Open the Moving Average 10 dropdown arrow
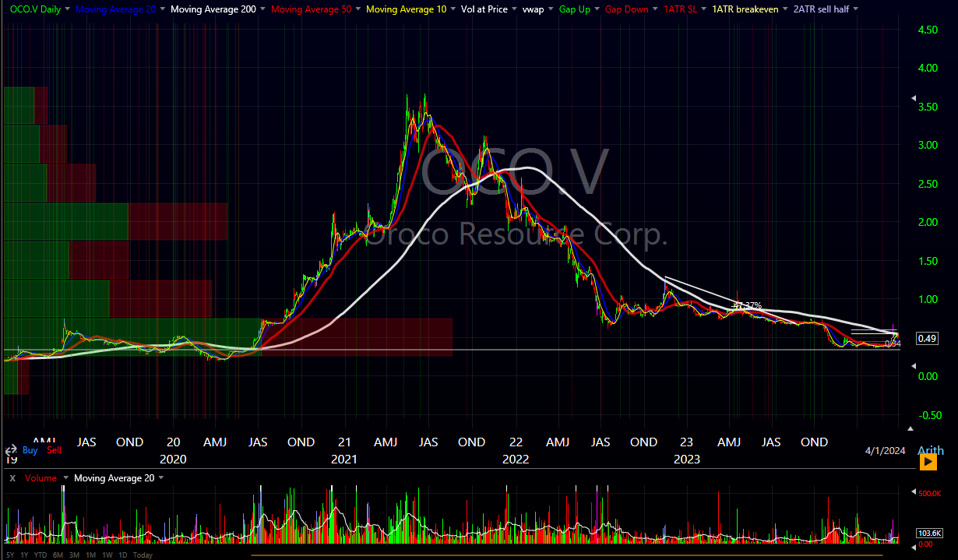This screenshot has height=560, width=958. (x=453, y=9)
